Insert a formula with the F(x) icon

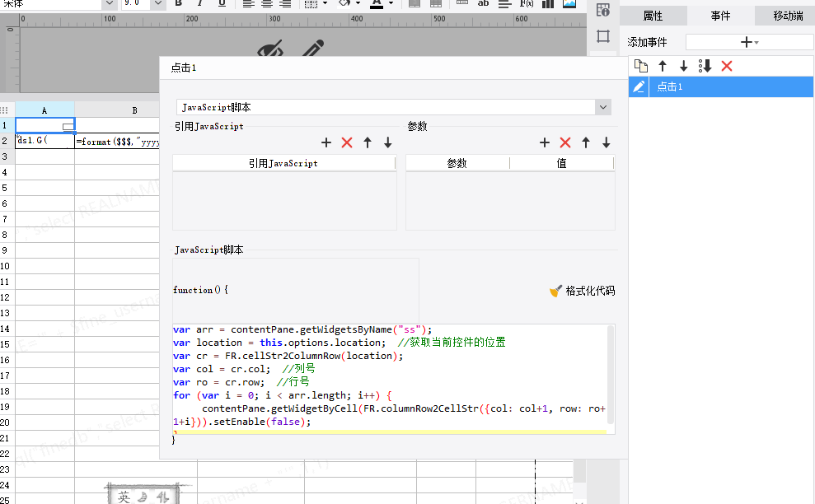(x=527, y=3)
